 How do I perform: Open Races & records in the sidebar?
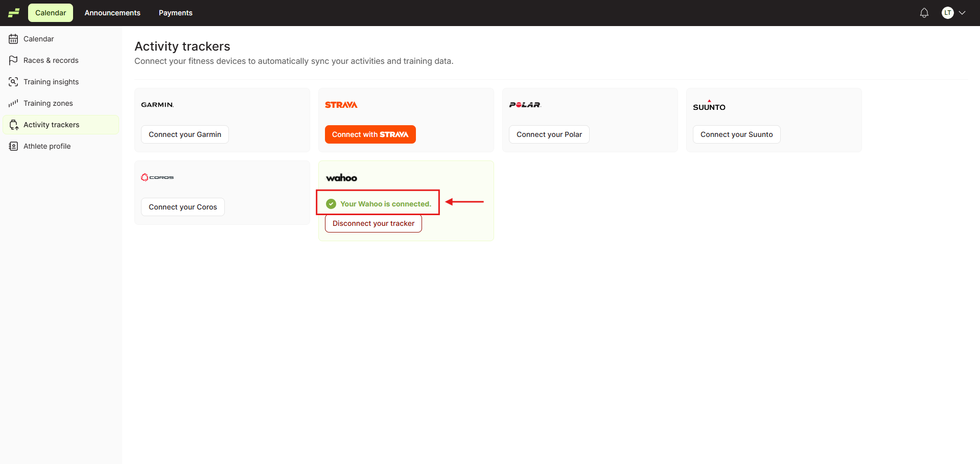click(61, 60)
